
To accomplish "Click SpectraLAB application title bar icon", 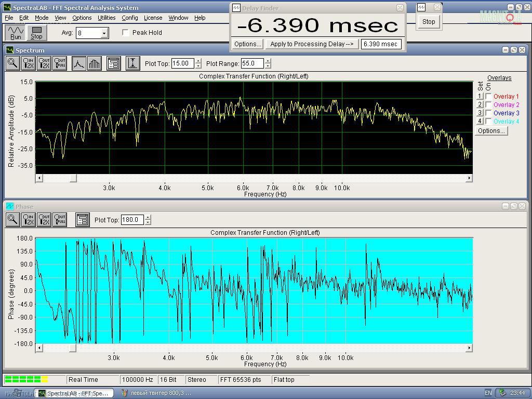I will coord(7,7).
